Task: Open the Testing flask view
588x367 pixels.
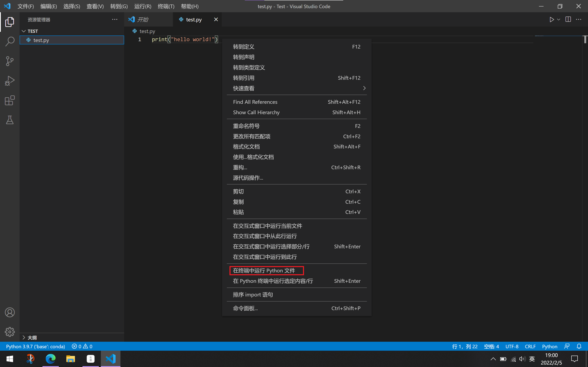Action: 10,120
